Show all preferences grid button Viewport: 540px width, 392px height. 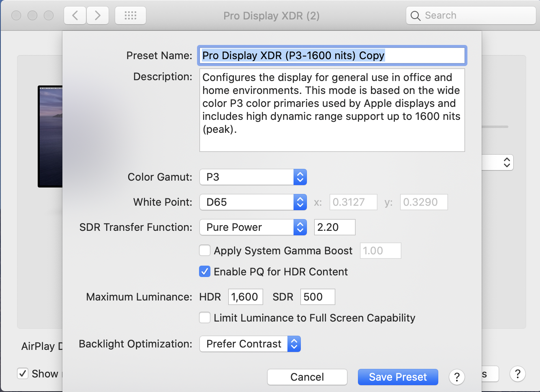tap(131, 16)
